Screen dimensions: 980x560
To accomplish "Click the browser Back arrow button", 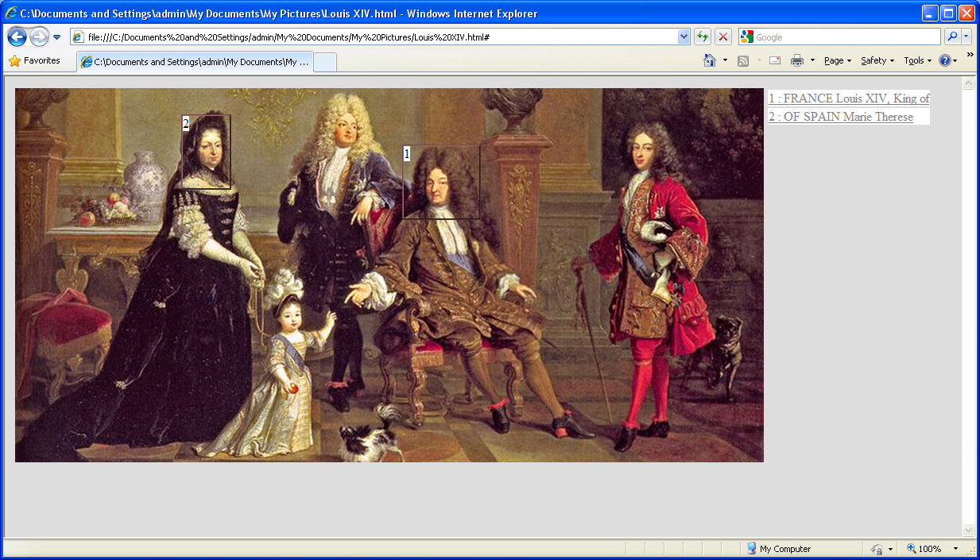I will [x=17, y=37].
